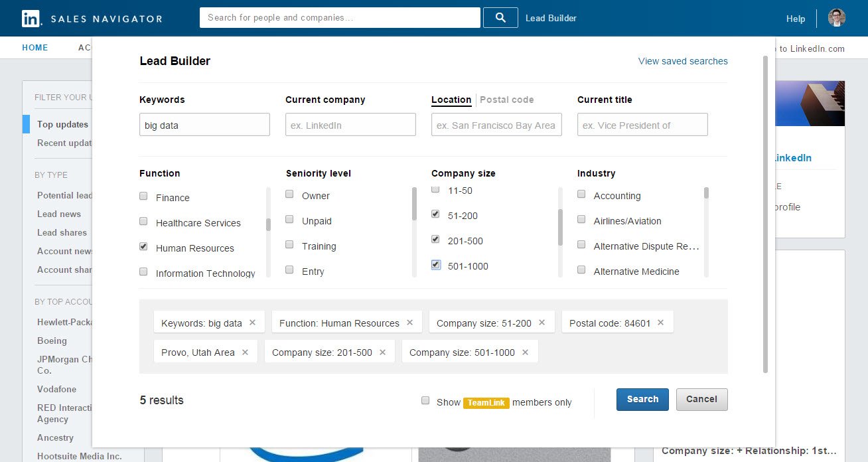
Task: Switch to the Postal code tab
Action: tap(506, 100)
